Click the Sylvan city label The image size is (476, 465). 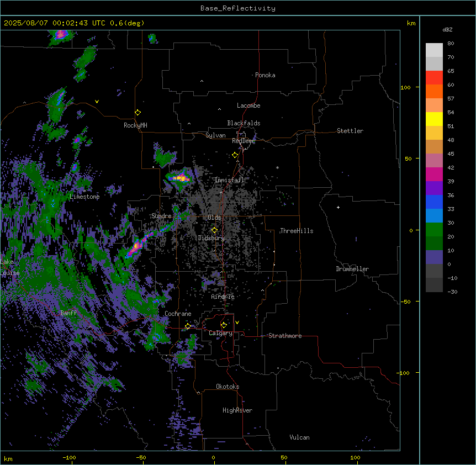coord(215,135)
